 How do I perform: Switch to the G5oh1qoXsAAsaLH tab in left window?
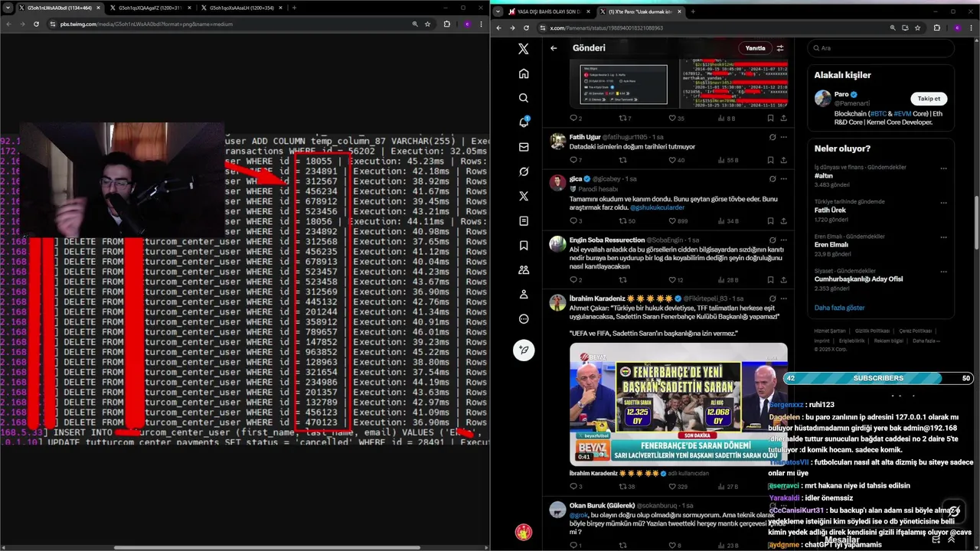click(x=241, y=8)
